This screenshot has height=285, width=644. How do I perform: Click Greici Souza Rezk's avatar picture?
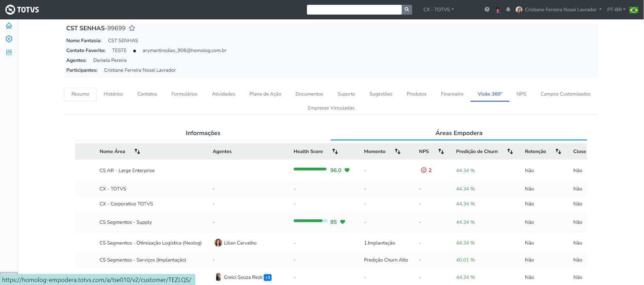(218, 277)
